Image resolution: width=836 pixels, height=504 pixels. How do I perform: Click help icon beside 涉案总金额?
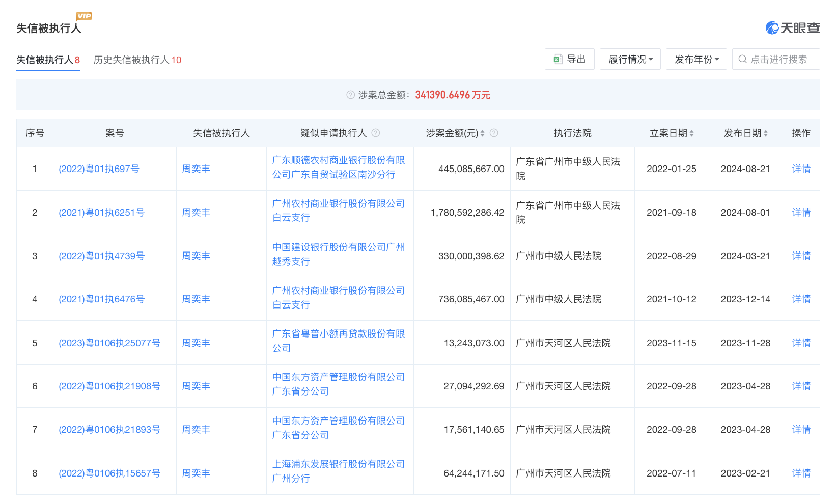point(350,95)
